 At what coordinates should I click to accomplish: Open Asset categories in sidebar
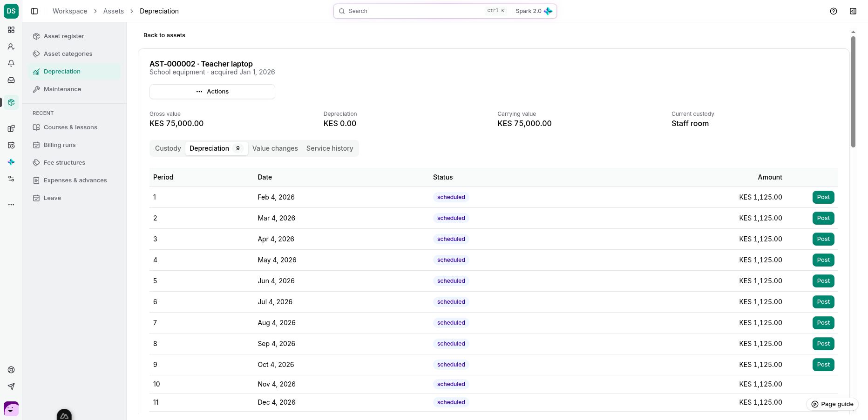74,54
